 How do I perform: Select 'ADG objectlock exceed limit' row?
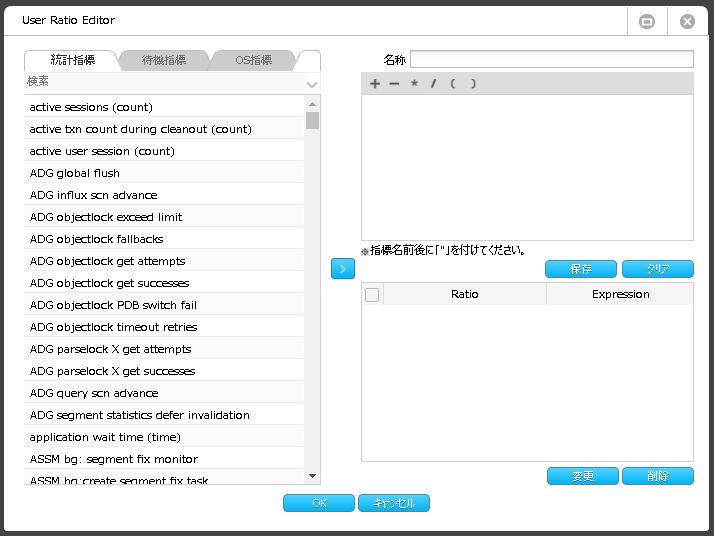[163, 217]
